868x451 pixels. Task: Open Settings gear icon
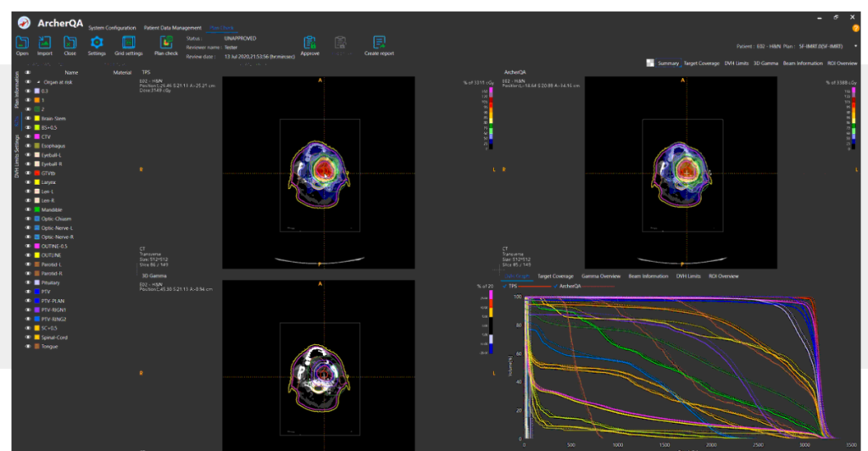(x=97, y=42)
